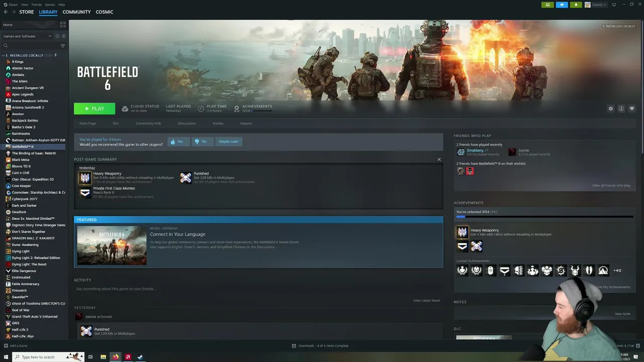Image resolution: width=644 pixels, height=362 pixels.
Task: Click the Punished achievement icon in summary
Action: (x=186, y=177)
